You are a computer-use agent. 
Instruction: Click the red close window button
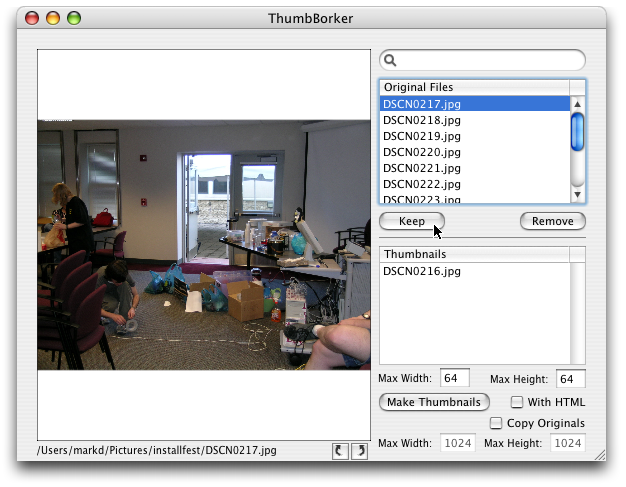click(32, 18)
